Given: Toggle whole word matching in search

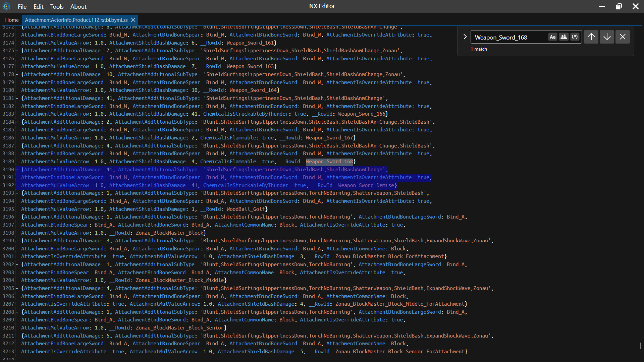Looking at the screenshot, I should coord(564,37).
